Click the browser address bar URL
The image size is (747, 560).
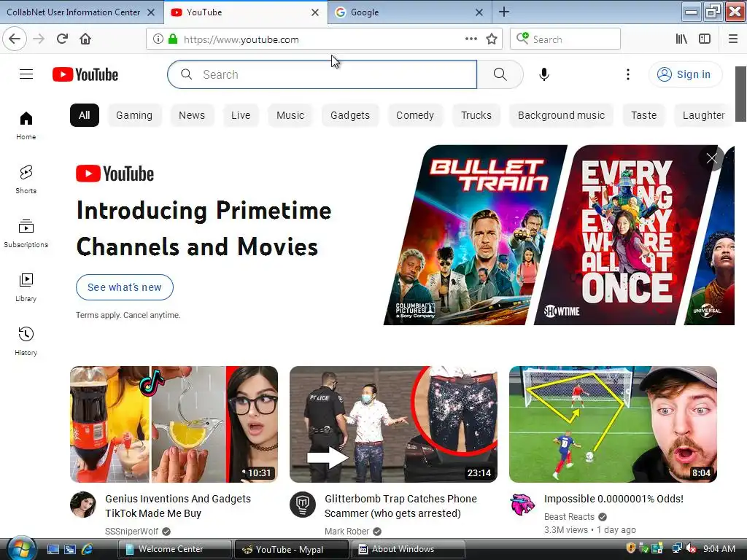pos(241,39)
